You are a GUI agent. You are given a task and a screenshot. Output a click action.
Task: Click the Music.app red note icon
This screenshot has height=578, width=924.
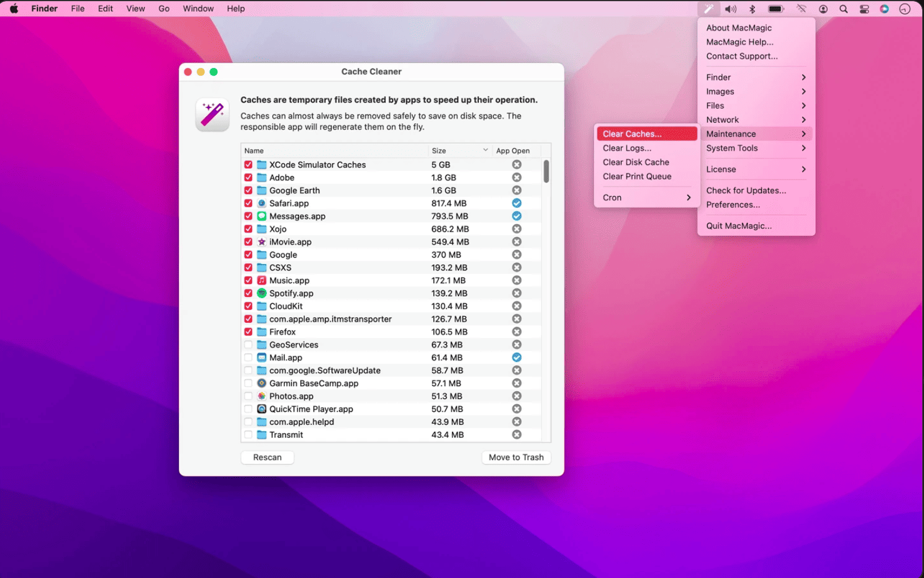point(261,280)
